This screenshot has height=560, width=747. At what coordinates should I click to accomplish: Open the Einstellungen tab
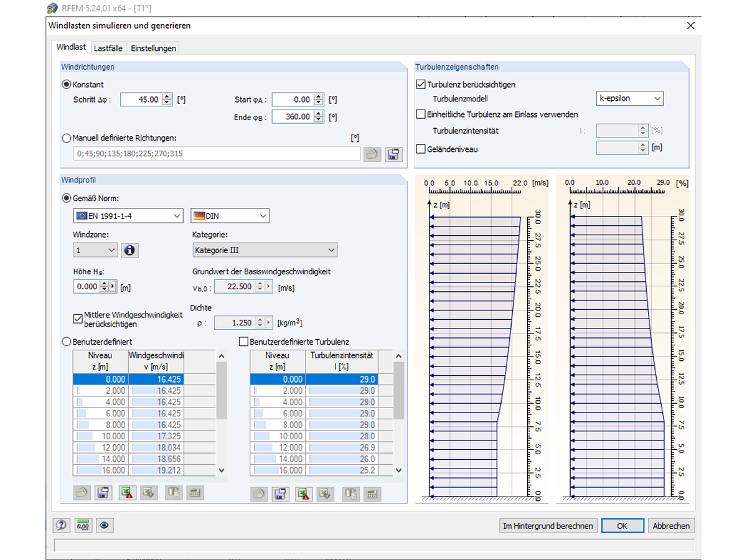(x=153, y=47)
